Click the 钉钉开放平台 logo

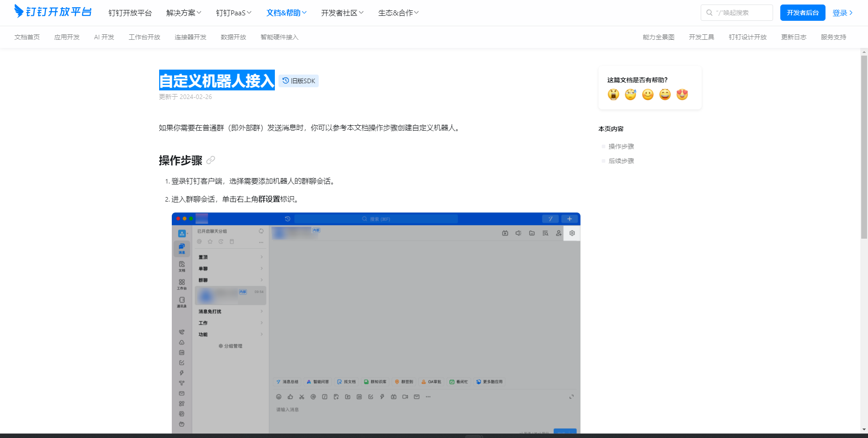pos(53,11)
